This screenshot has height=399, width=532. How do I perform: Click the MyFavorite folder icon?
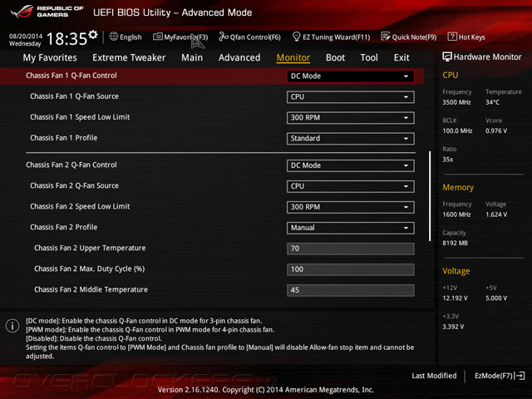pos(158,37)
